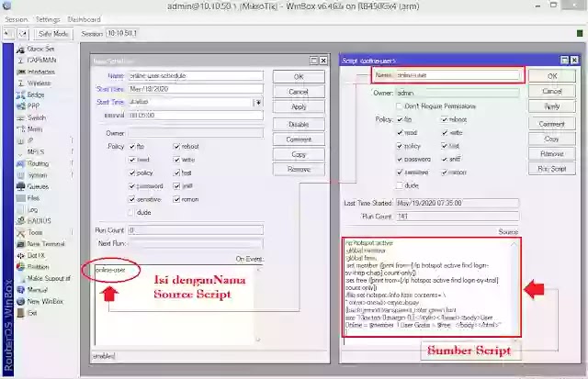Open the Quick Set sidebar icon
This screenshot has height=379, width=588.
tap(20, 49)
